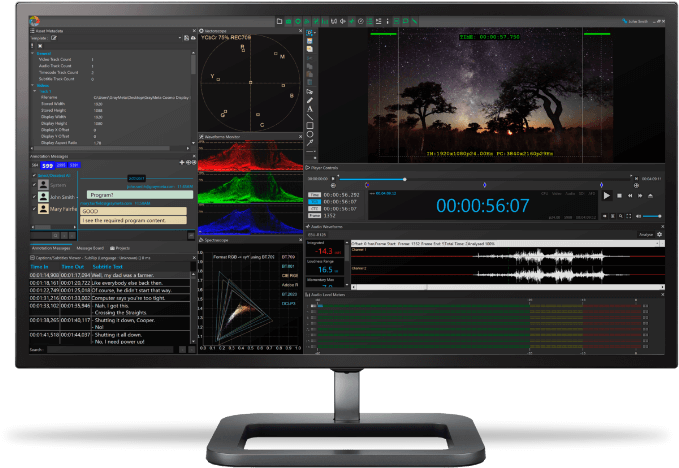Click the edit template pencil icon
The height and width of the screenshot is (468, 679).
(x=54, y=38)
